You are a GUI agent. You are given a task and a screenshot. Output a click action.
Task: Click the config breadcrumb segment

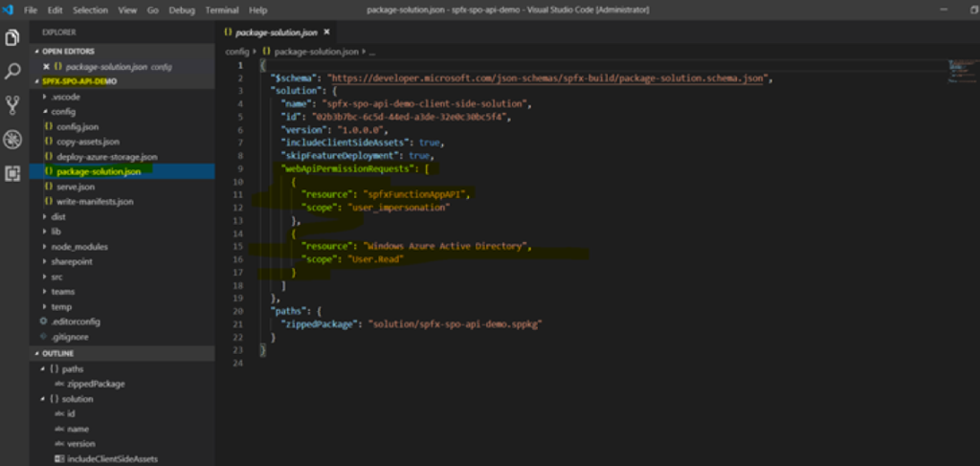(237, 52)
